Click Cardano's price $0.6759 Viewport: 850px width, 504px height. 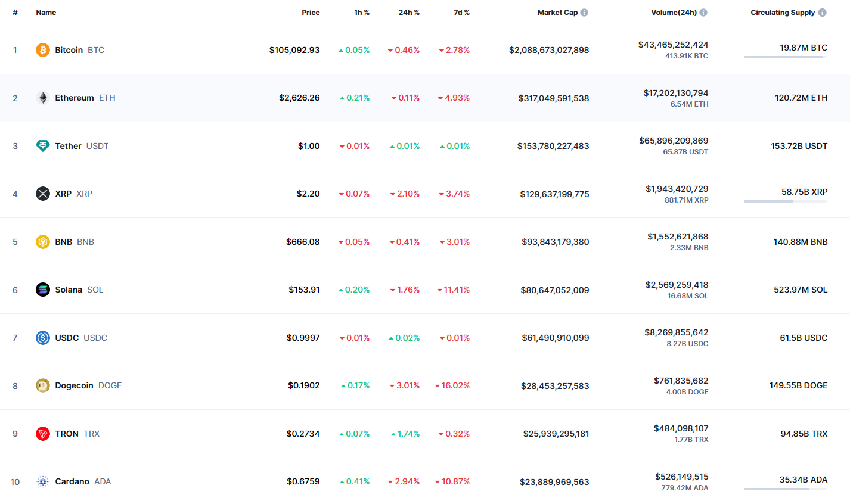pos(303,481)
